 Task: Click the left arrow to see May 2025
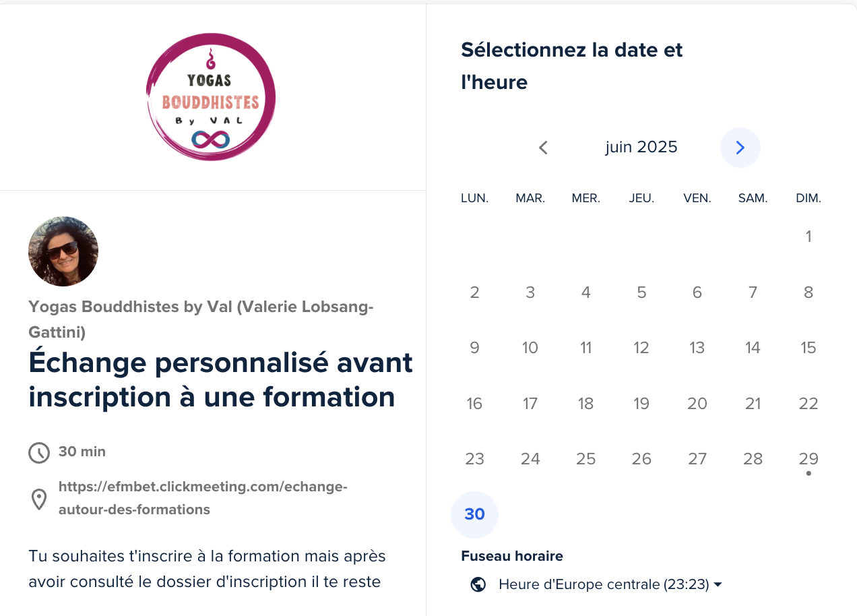(x=543, y=147)
